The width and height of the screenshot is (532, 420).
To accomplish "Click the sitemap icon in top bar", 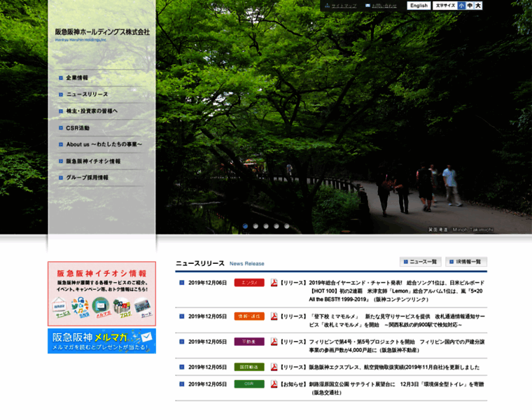I will coord(327,6).
